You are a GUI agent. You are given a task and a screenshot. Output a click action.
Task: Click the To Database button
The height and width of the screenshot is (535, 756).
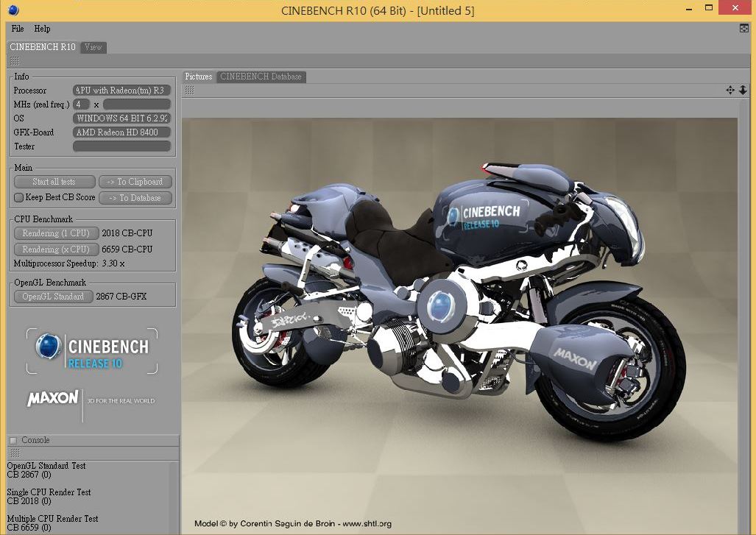(x=135, y=198)
